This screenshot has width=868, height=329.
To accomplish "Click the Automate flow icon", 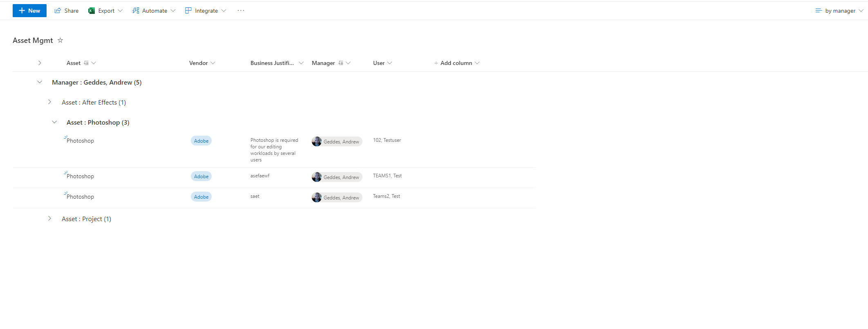I will point(136,11).
